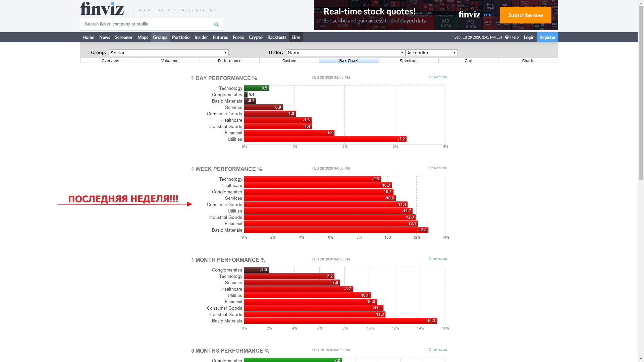The image size is (644, 362).
Task: Open the Screener menu item
Action: point(123,37)
